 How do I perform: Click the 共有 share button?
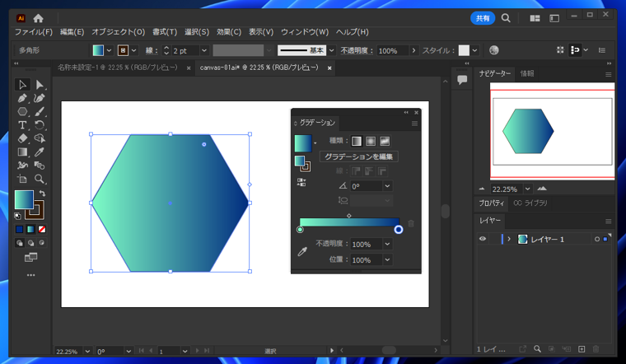483,17
